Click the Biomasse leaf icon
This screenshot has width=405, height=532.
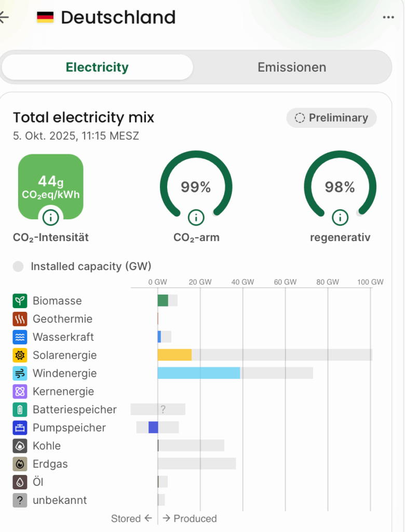pyautogui.click(x=20, y=301)
